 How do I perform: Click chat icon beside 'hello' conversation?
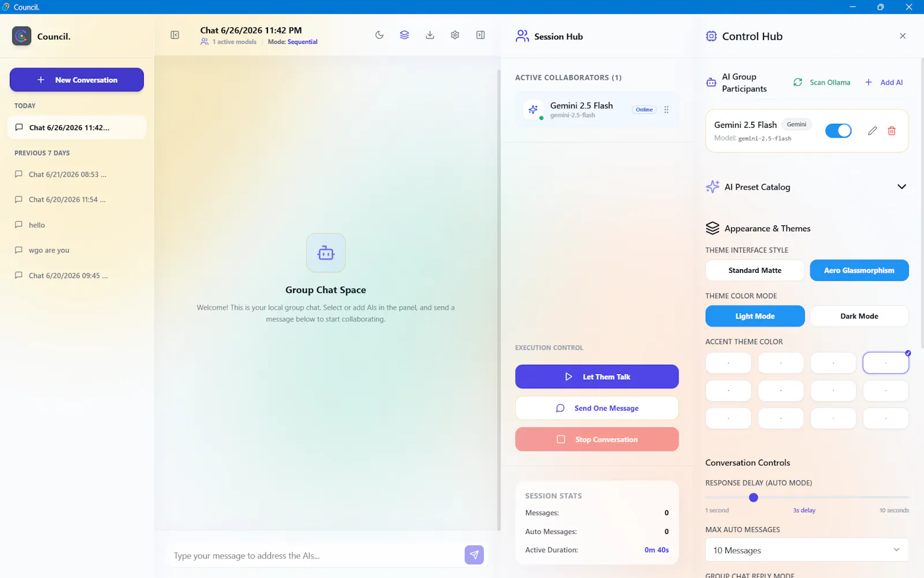tap(18, 225)
